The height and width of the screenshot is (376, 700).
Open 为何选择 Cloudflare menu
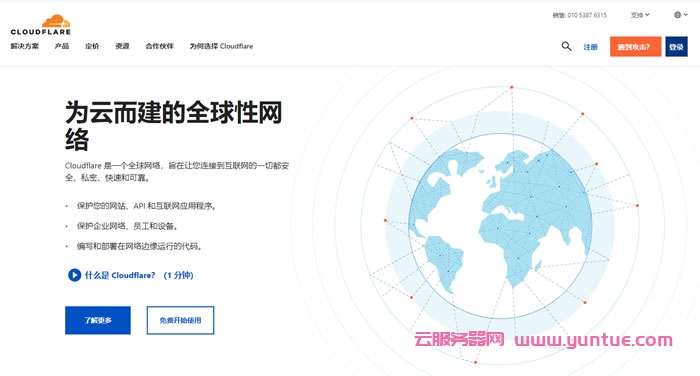coord(221,46)
